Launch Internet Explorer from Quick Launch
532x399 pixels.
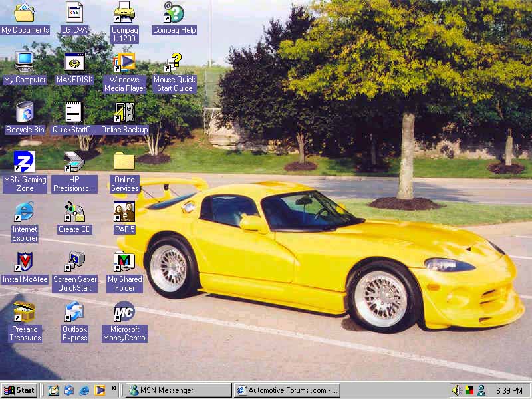(x=84, y=390)
